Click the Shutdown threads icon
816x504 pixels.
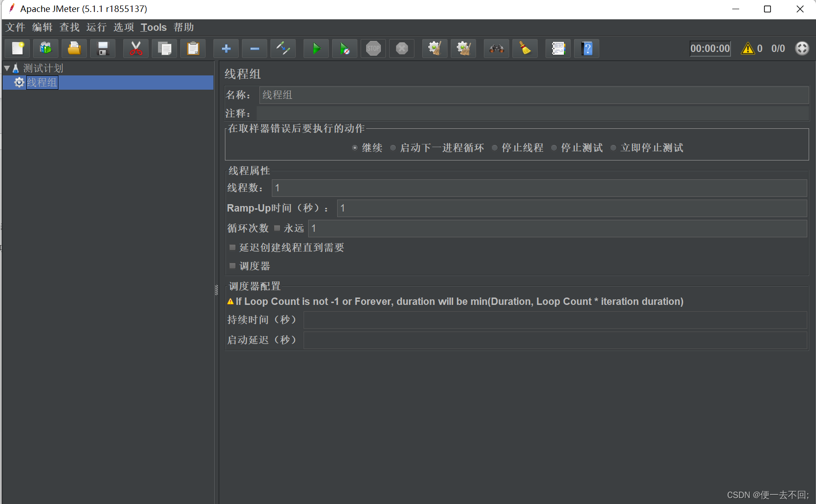[402, 48]
